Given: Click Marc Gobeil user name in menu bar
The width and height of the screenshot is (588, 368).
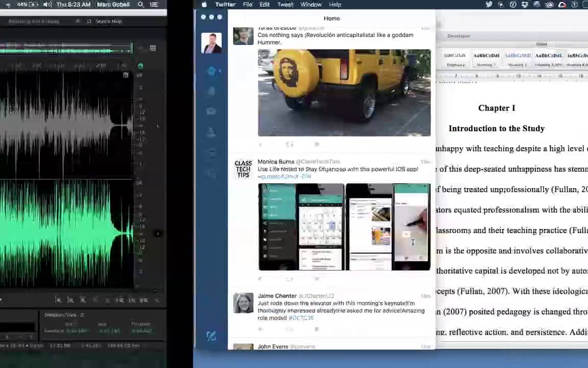Looking at the screenshot, I should [113, 5].
